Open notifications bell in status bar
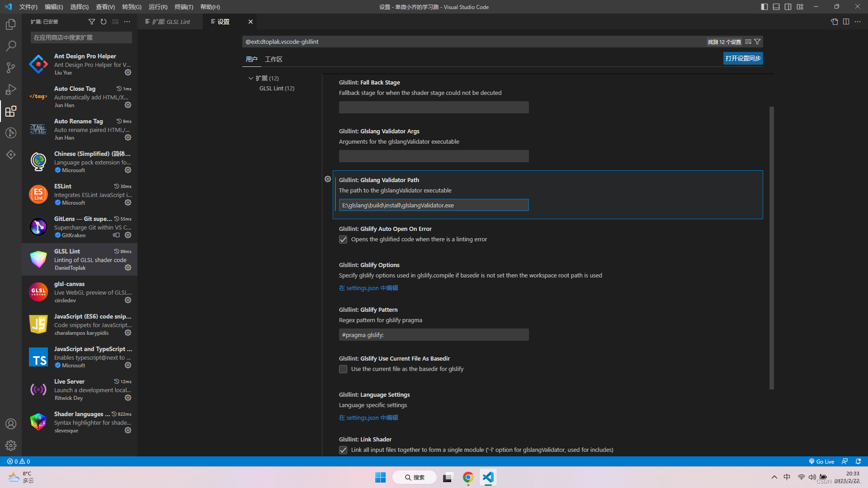This screenshot has height=488, width=868. pyautogui.click(x=858, y=461)
